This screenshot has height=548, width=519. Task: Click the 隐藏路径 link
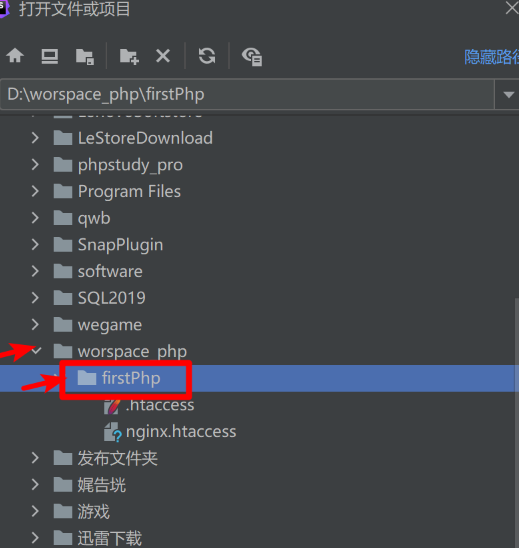coord(491,57)
